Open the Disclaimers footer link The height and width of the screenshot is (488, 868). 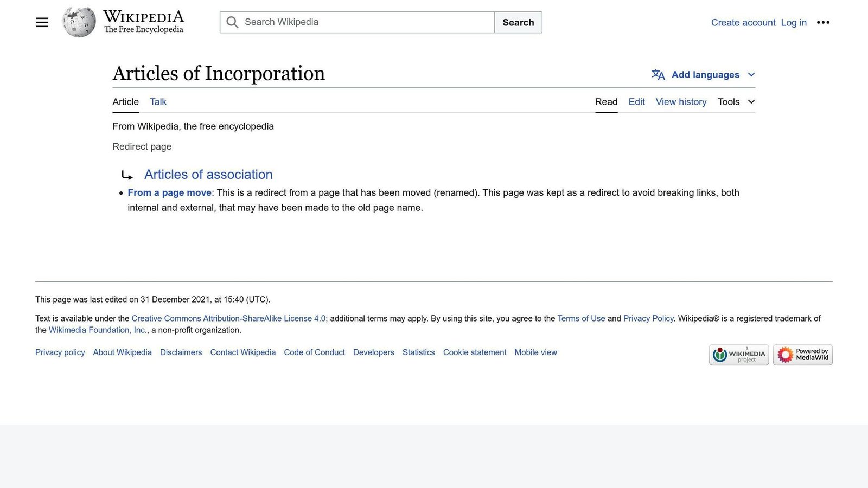coord(181,352)
